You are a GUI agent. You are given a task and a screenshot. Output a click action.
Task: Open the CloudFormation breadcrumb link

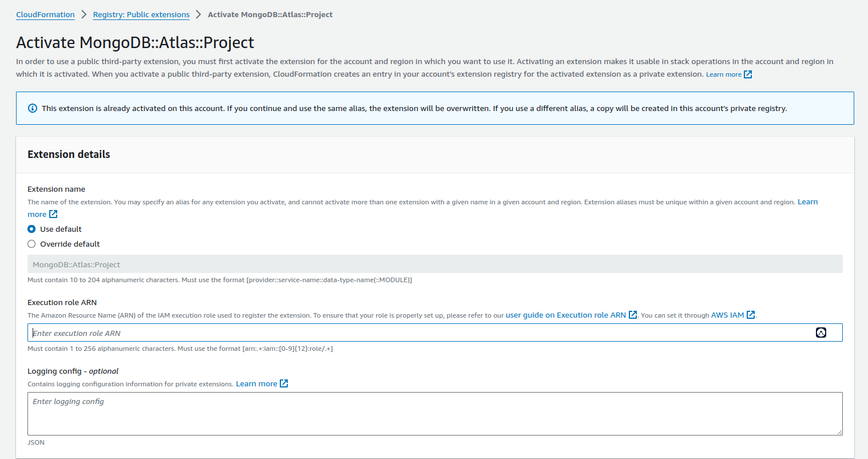[45, 15]
